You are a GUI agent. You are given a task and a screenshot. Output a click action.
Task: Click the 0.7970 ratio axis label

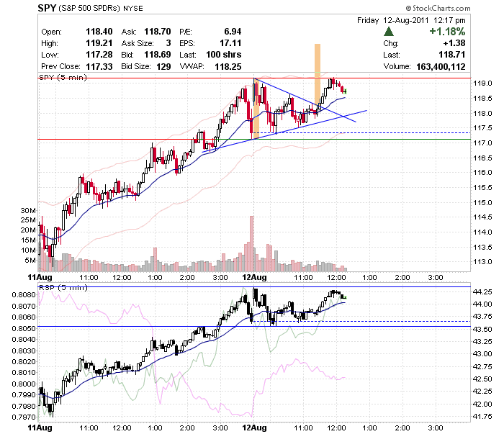pyautogui.click(x=24, y=417)
